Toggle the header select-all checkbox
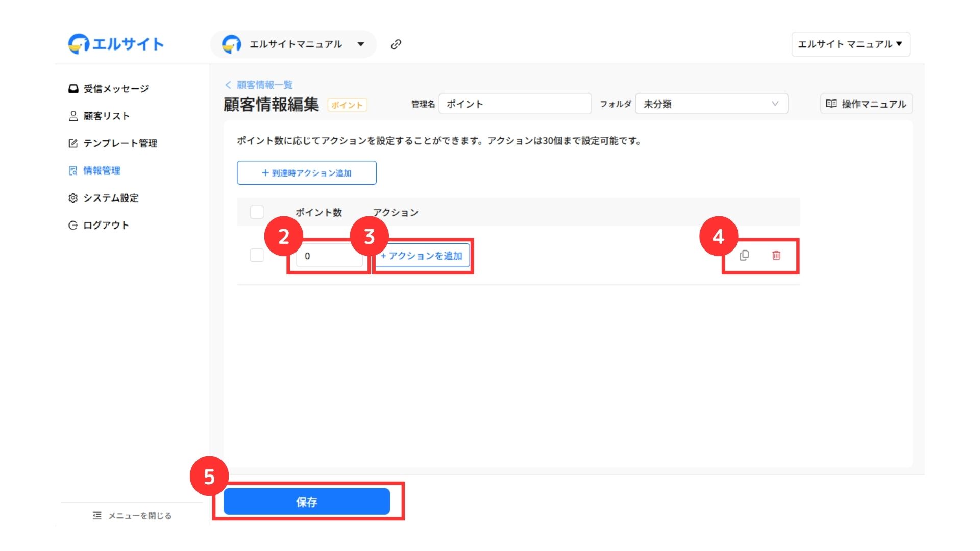 click(257, 212)
